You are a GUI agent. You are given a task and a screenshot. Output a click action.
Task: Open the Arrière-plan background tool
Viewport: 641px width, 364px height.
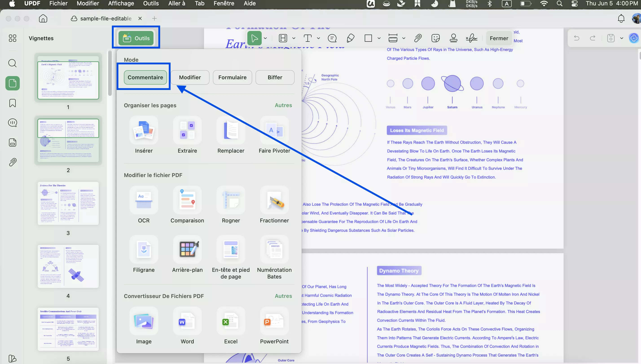coord(187,250)
